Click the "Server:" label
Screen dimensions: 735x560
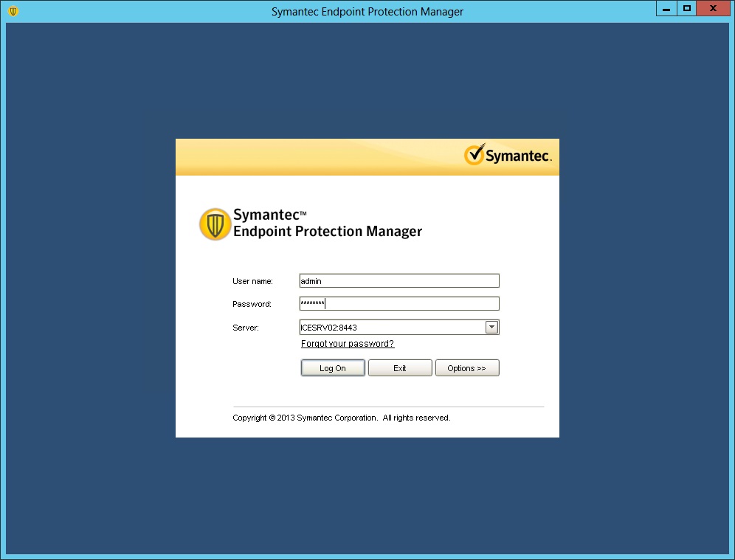(245, 328)
